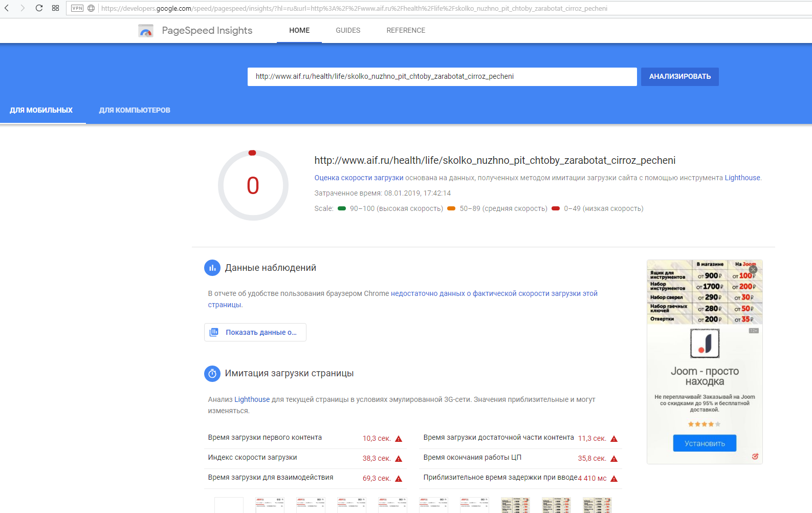Close the Joom advertisement with its X

753,269
